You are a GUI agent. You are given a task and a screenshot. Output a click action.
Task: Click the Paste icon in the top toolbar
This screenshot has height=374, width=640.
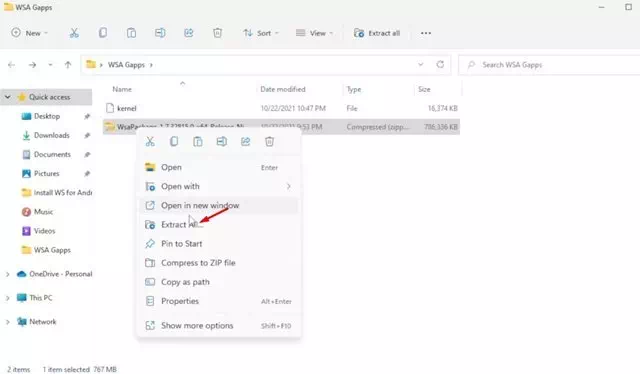click(131, 33)
